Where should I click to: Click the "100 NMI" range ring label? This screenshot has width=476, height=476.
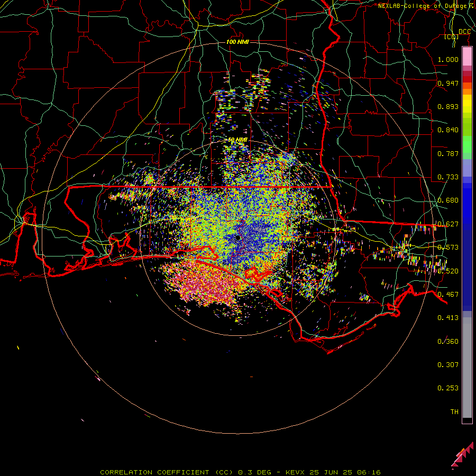237,42
